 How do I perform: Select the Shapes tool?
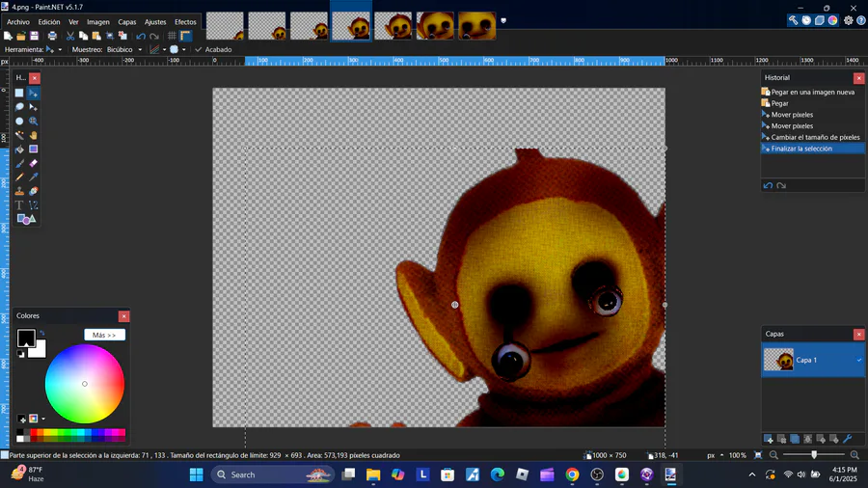(x=26, y=220)
